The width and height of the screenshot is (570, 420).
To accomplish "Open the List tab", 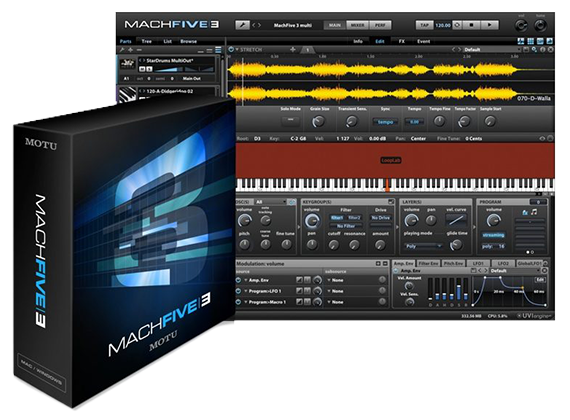I will point(167,41).
